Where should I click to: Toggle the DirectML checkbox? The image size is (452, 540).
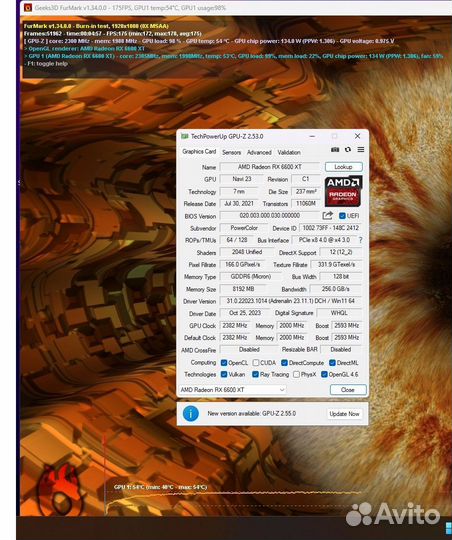click(x=332, y=363)
